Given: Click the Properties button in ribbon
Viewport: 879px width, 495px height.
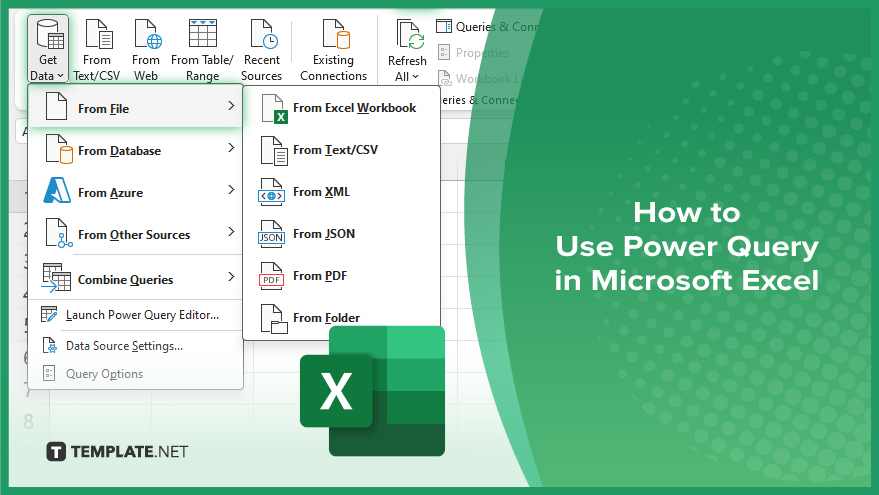Looking at the screenshot, I should (474, 53).
